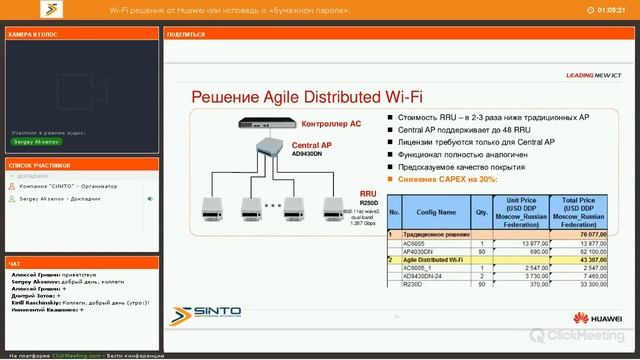
Task: Click the leftmost RRU device image
Action: pos(212,209)
